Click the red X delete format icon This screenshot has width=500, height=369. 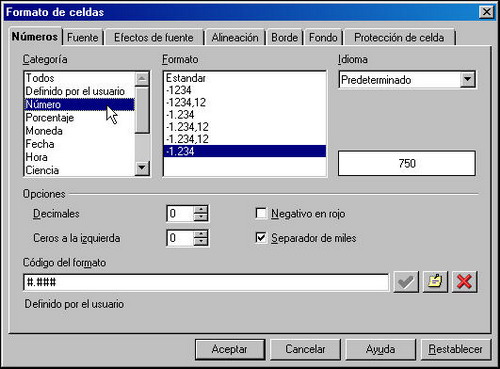coord(464,282)
